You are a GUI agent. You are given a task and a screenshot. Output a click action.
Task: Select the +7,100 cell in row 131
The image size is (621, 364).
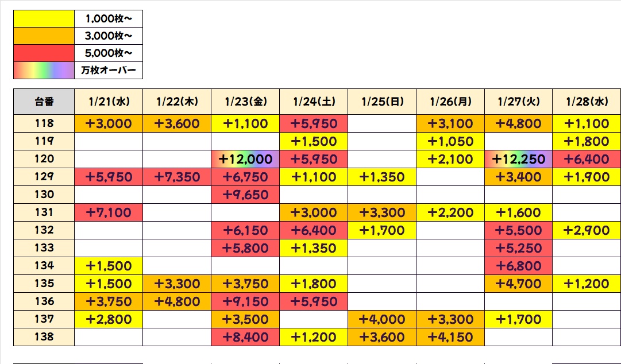(109, 212)
